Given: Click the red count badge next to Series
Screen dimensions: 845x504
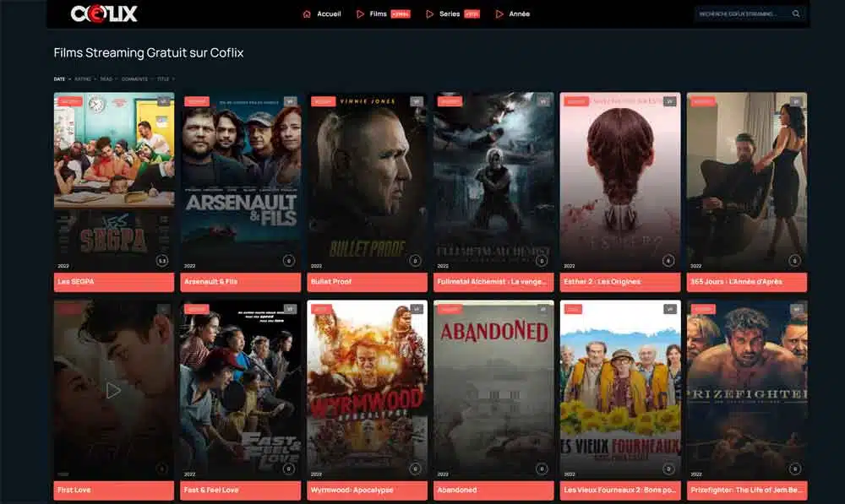Looking at the screenshot, I should 472,14.
